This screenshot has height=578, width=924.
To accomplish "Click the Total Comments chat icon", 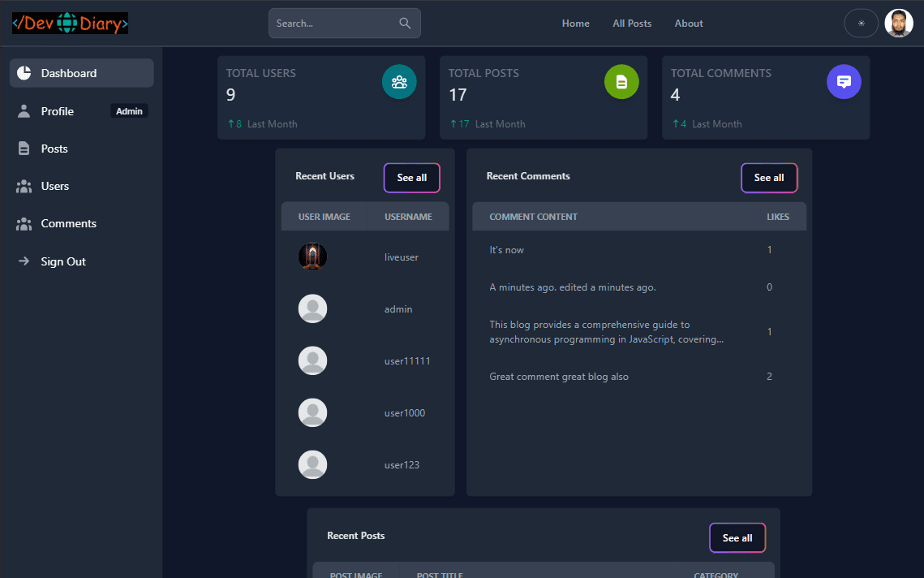I will coord(844,82).
